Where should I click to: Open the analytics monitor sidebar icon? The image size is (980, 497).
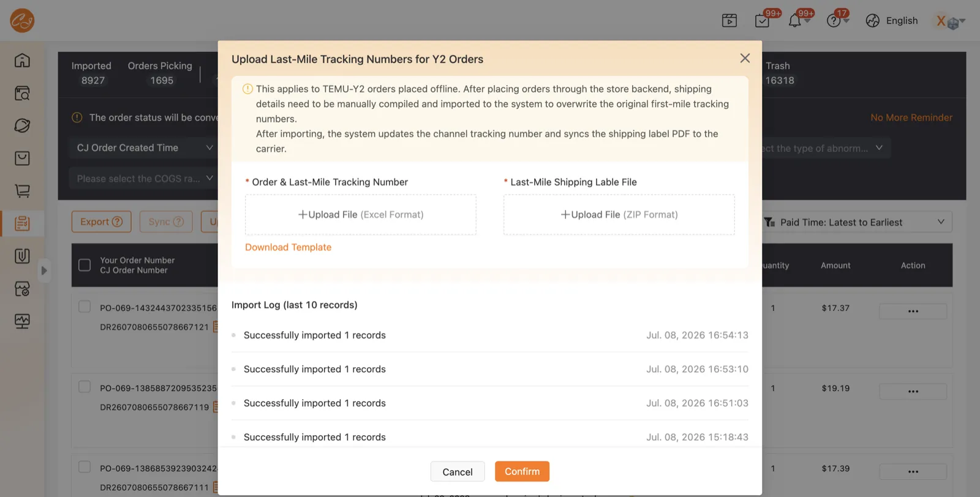(x=22, y=321)
